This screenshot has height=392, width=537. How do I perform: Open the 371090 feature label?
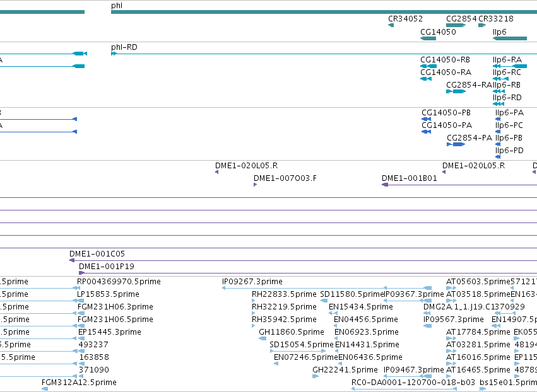coord(94,371)
